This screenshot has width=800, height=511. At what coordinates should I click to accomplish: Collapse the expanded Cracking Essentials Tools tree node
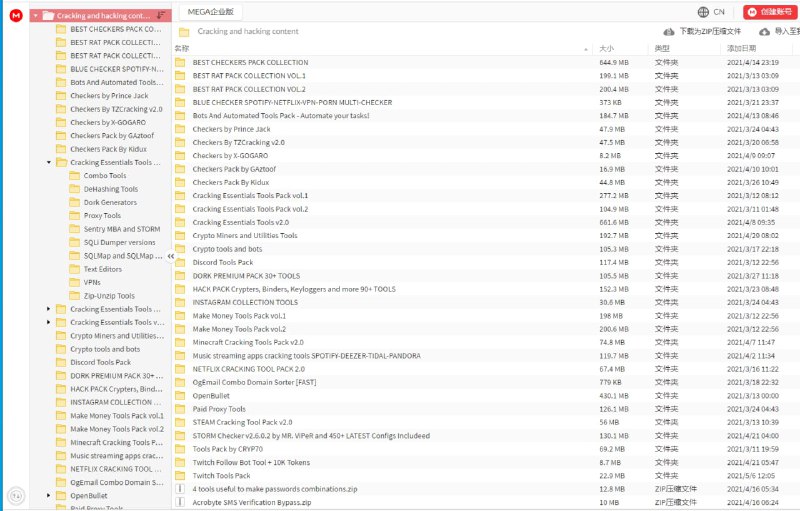coord(49,162)
